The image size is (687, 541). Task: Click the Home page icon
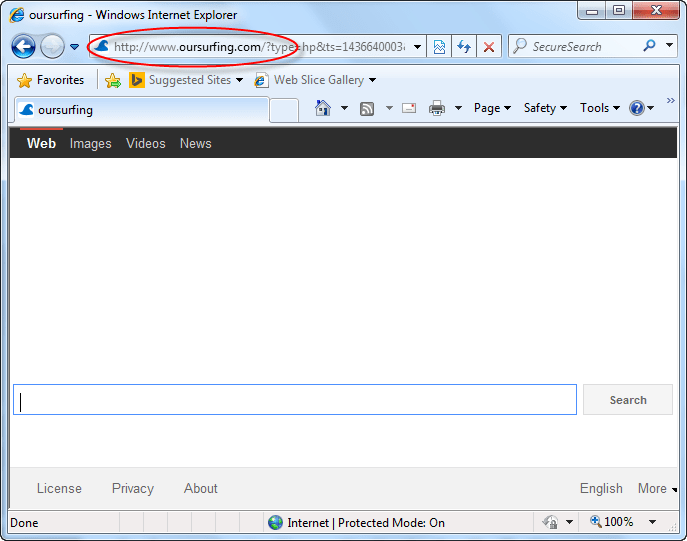(323, 108)
